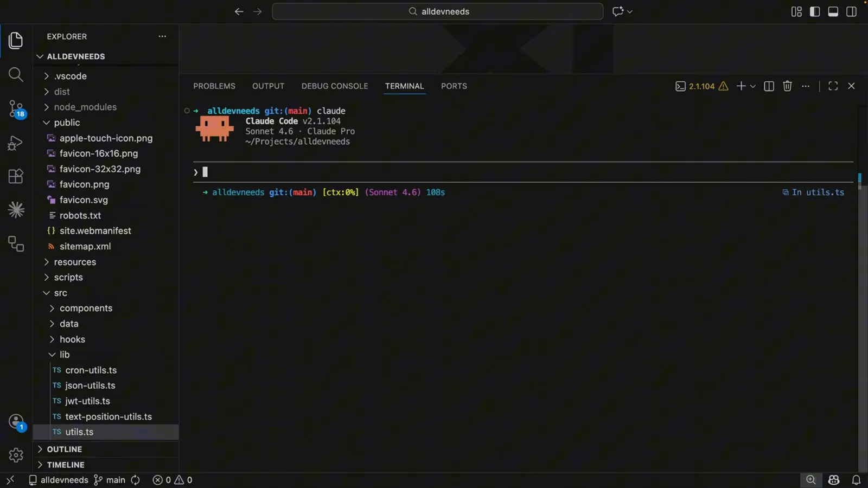Open the terminal launch profile dropdown arrow
868x488 pixels.
[753, 86]
